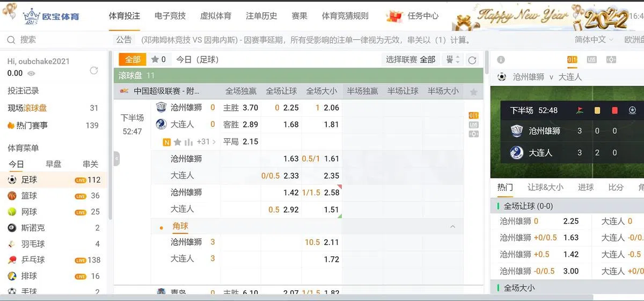Click the match pitch video thumbnail
Viewport: 644px width, 301px height.
[567, 132]
